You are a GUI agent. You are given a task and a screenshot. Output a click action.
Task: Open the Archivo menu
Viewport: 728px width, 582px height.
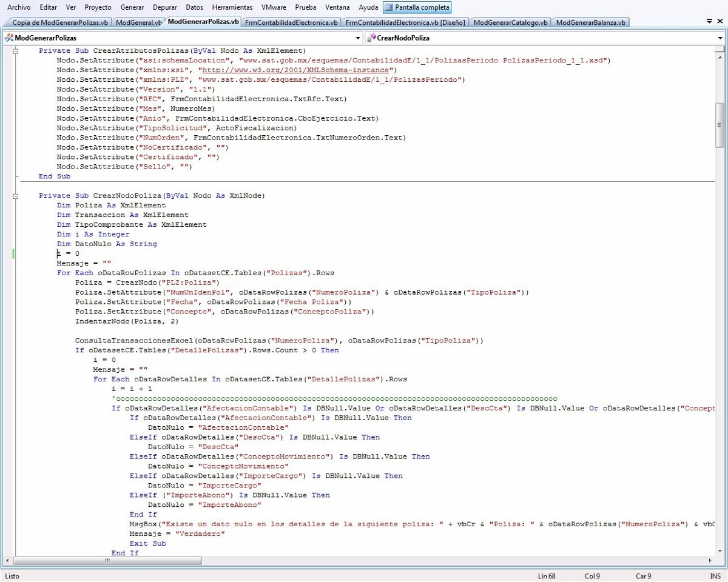(19, 7)
